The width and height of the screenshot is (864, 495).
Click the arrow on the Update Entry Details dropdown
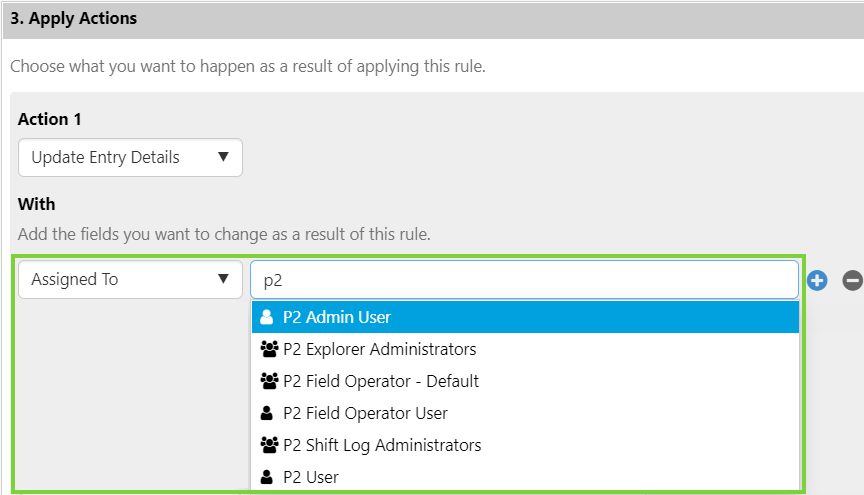tap(223, 157)
